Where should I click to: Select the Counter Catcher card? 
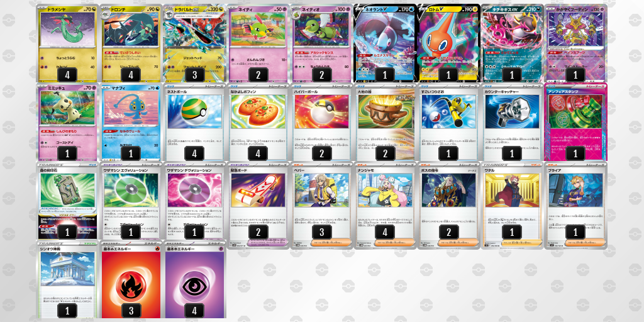[512, 122]
